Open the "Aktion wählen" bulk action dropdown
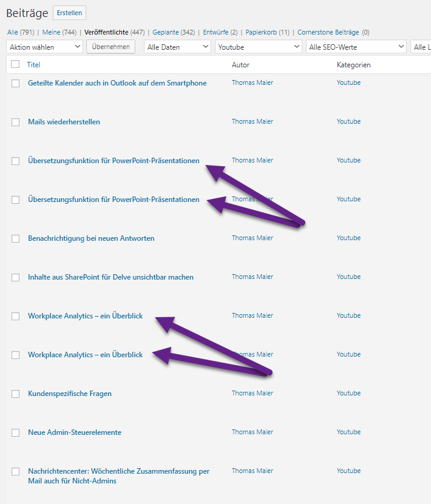 click(44, 47)
